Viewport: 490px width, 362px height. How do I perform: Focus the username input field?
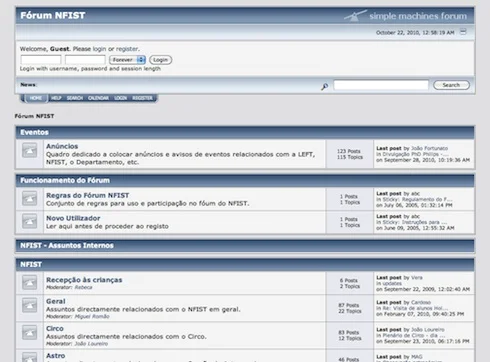[41, 60]
